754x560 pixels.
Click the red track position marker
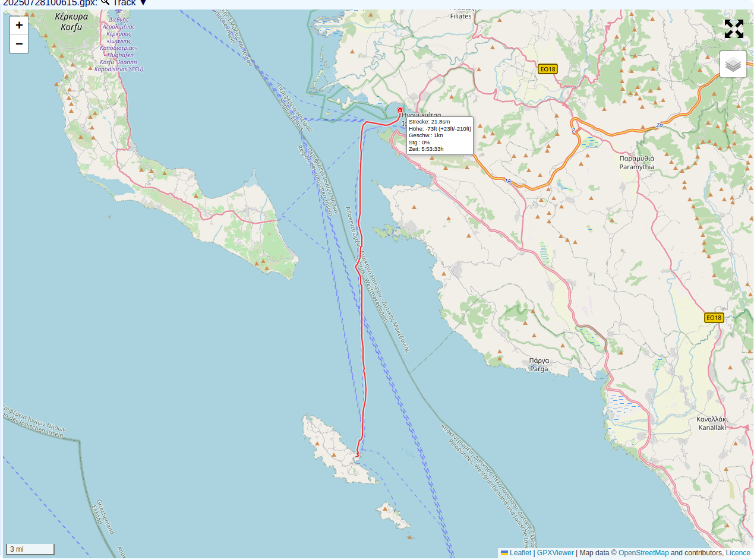pyautogui.click(x=400, y=110)
